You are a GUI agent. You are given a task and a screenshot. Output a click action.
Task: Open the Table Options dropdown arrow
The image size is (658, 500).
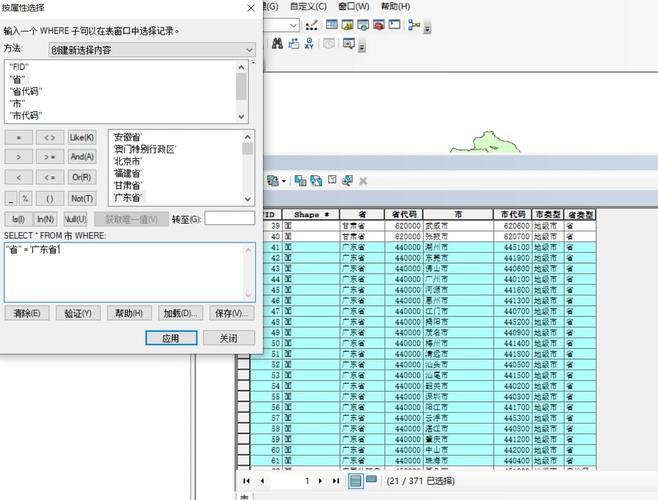[x=284, y=181]
